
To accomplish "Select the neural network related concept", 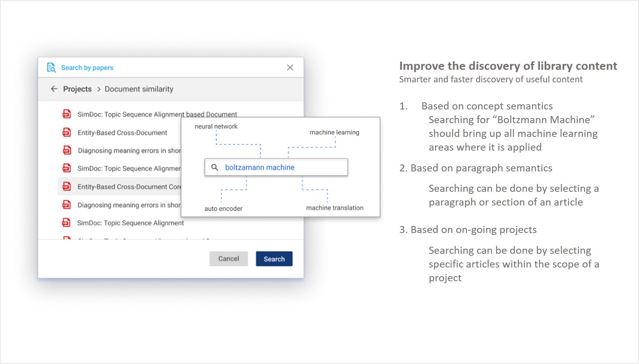I will coord(216,126).
